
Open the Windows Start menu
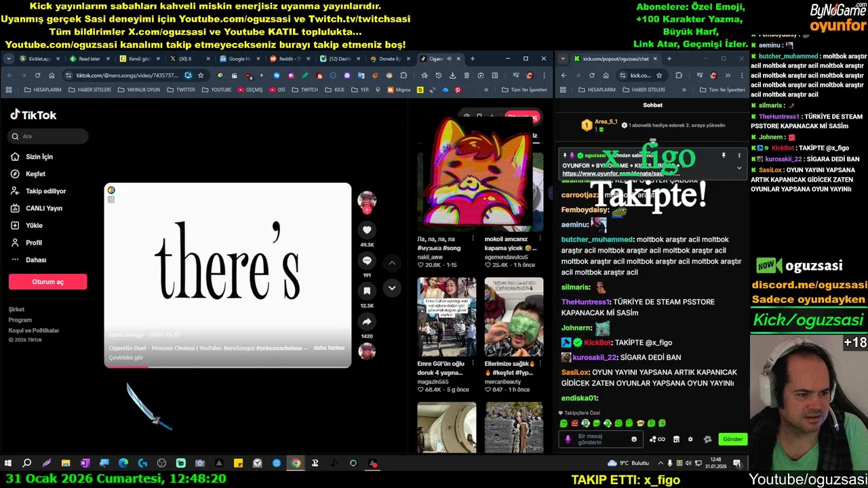coord(8,464)
